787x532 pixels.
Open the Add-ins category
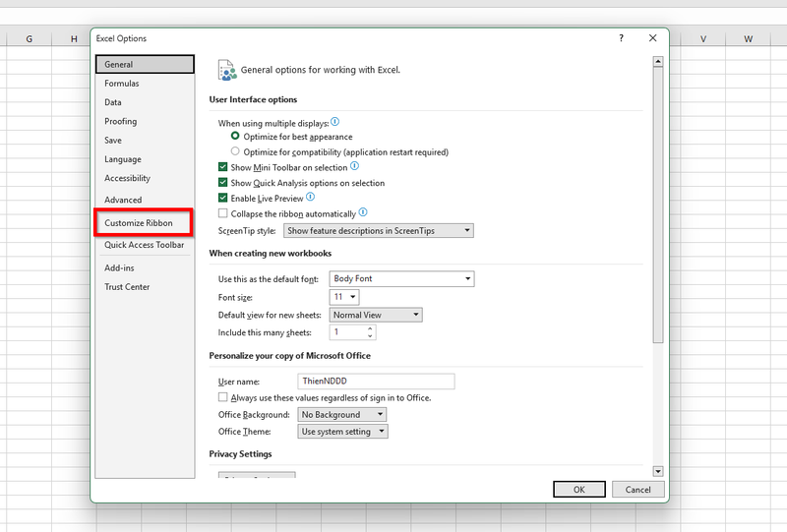(x=145, y=268)
